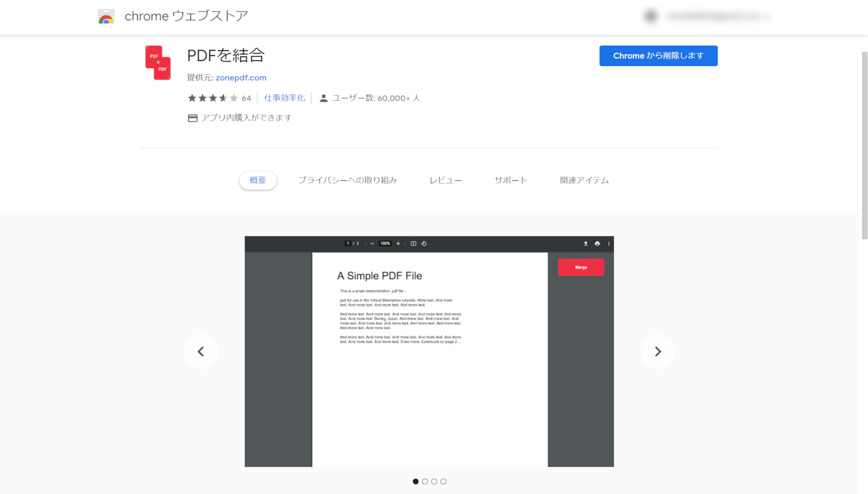Viewport: 868px width, 494px height.
Task: Click the account avatar
Action: pyautogui.click(x=651, y=17)
